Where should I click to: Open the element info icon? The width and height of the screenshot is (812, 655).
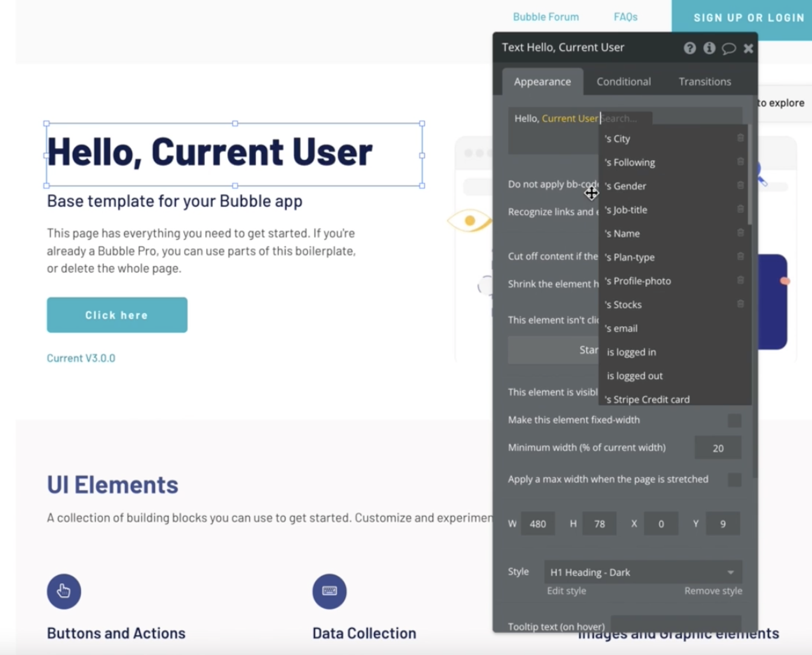[x=709, y=48]
